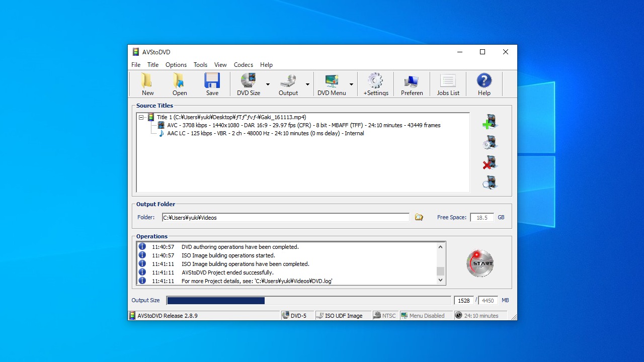This screenshot has width=644, height=362.
Task: Remove title with red X film icon
Action: 490,162
